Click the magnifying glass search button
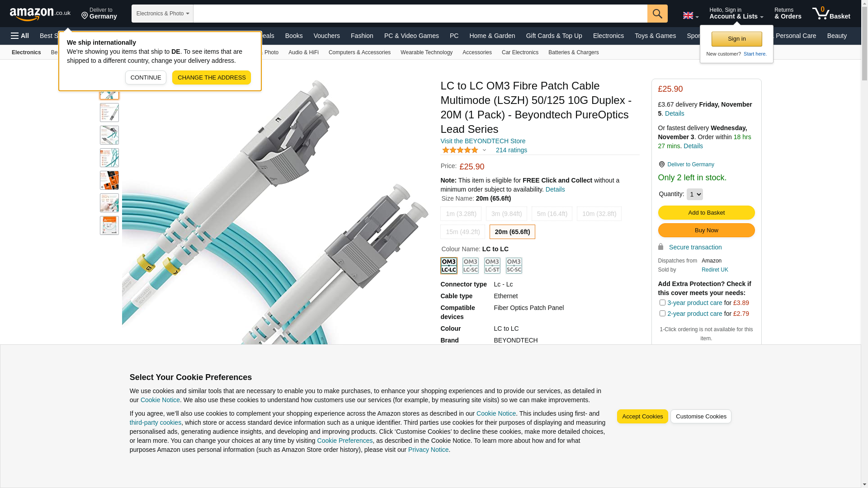 tap(657, 14)
